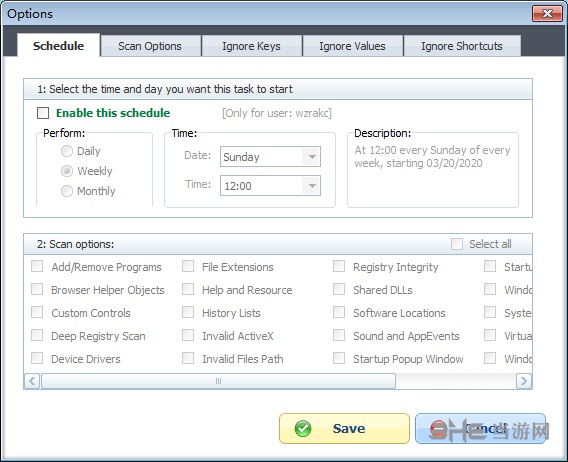Enable this schedule checkbox
The image size is (568, 462).
43,113
